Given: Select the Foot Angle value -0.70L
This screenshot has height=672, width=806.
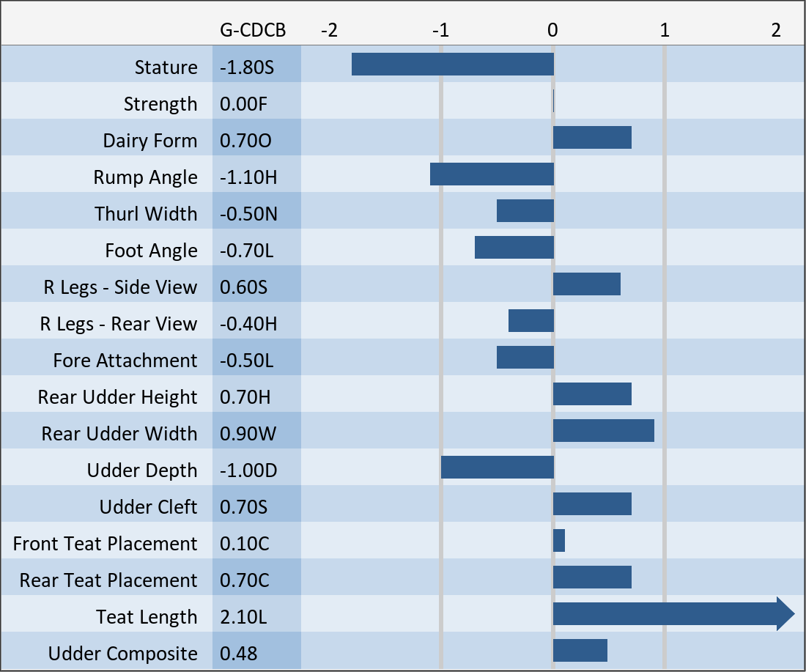Looking at the screenshot, I should coord(247,251).
